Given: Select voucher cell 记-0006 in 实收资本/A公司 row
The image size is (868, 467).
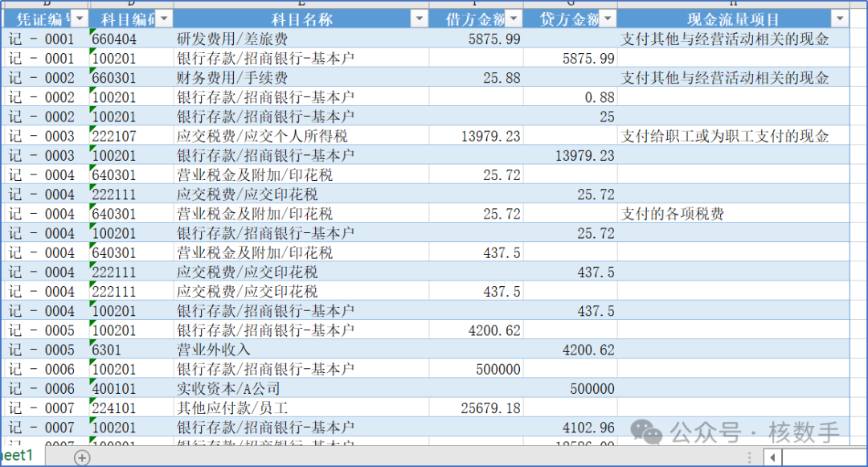Looking at the screenshot, I should click(x=45, y=388).
